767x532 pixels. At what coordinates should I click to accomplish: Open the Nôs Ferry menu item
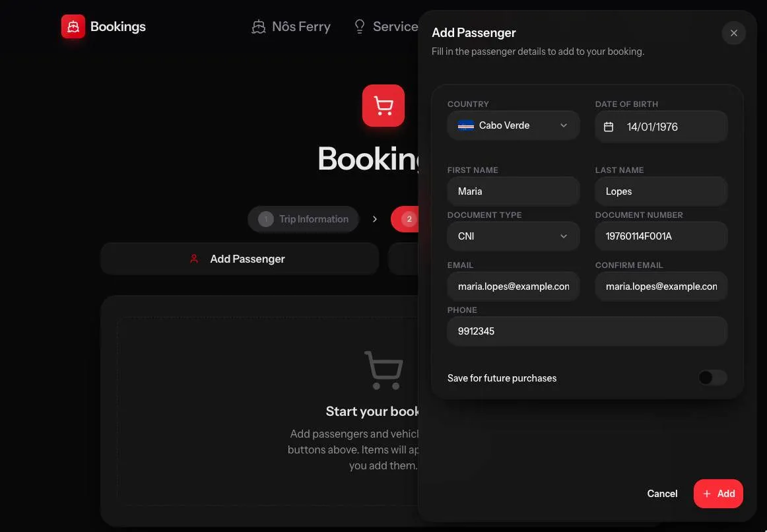(291, 26)
